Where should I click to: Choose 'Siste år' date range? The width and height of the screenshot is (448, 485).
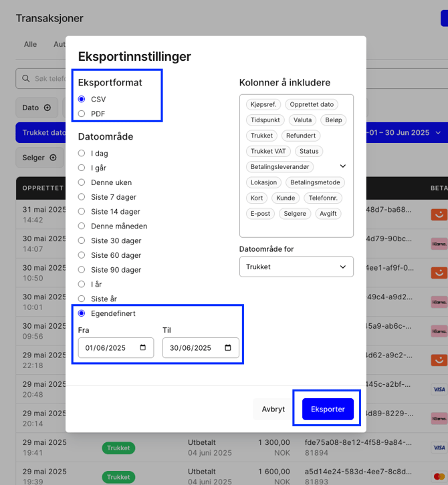82,299
